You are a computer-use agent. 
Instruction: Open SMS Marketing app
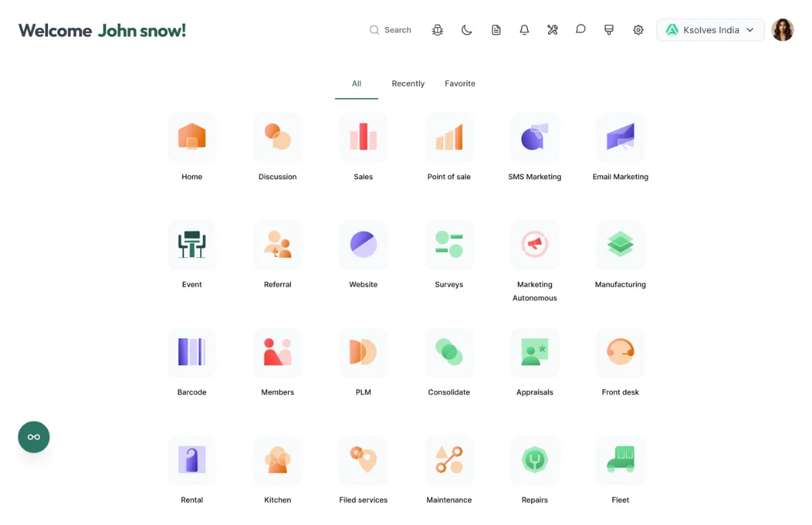tap(535, 137)
